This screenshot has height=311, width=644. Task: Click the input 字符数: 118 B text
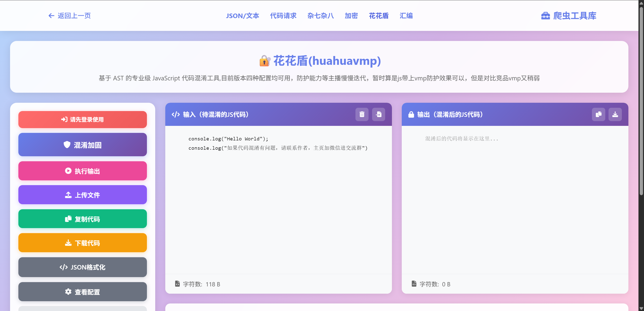click(202, 284)
